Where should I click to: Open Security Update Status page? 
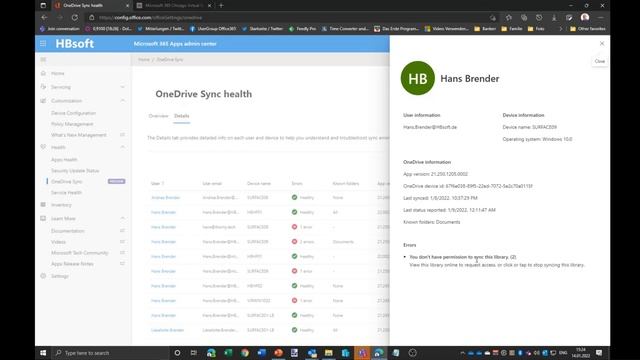(75, 171)
